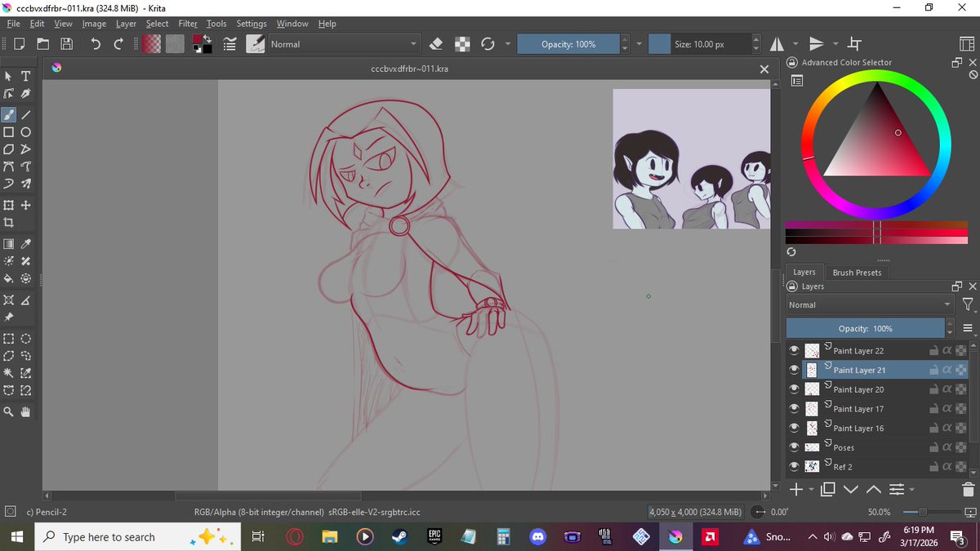Click the horizontal mirror icon in the toolbar
The height and width of the screenshot is (551, 980).
[776, 43]
